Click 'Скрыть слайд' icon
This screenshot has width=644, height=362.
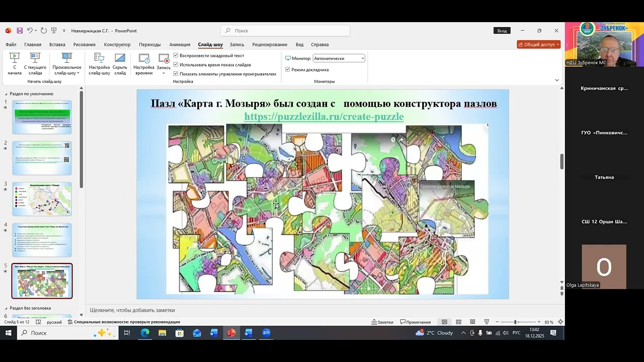(120, 64)
